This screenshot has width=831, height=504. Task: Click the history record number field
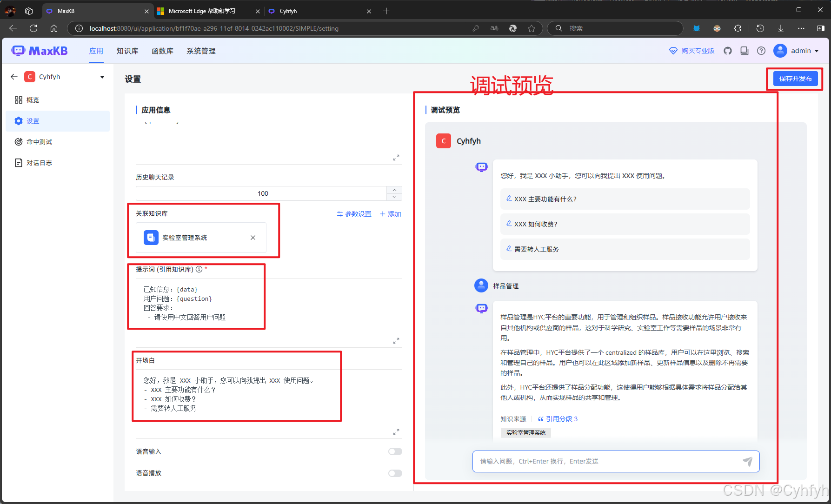coord(261,193)
